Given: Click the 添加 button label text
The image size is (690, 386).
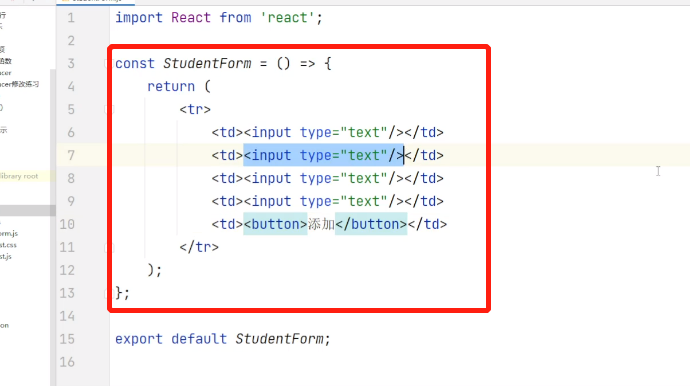Looking at the screenshot, I should click(321, 224).
